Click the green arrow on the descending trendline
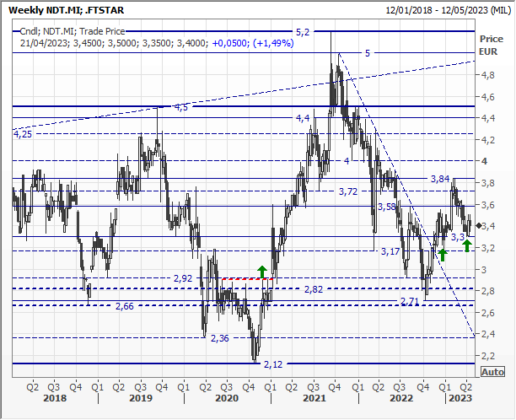The width and height of the screenshot is (516, 420). click(443, 253)
